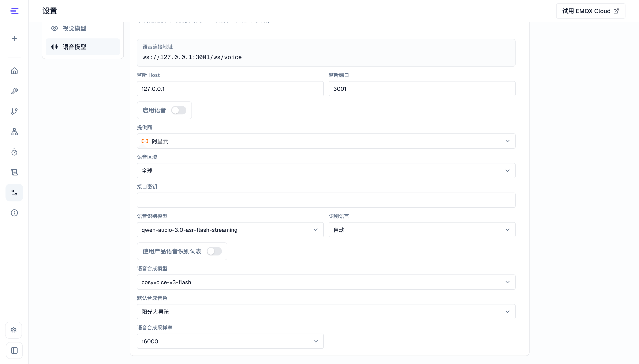Open the timer stopwatch icon

click(x=14, y=152)
